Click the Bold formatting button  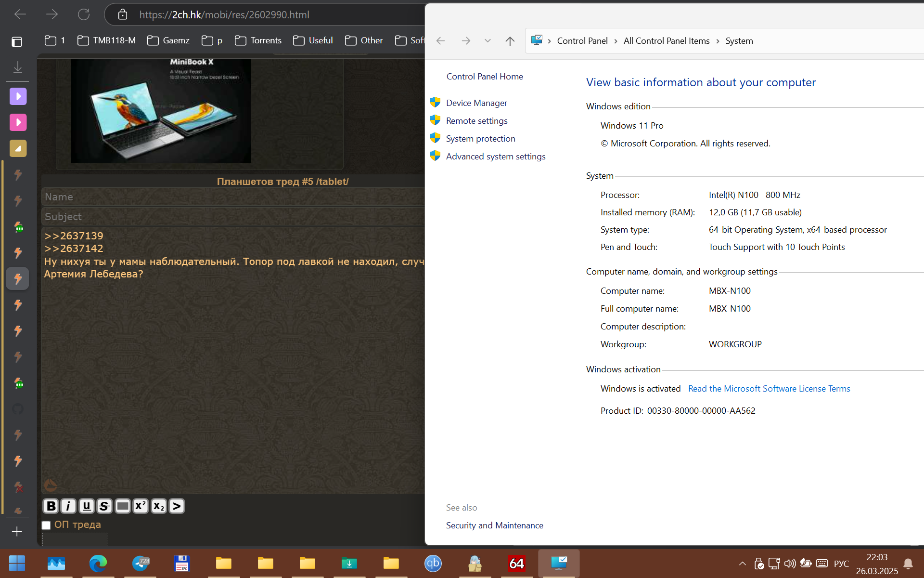(51, 506)
